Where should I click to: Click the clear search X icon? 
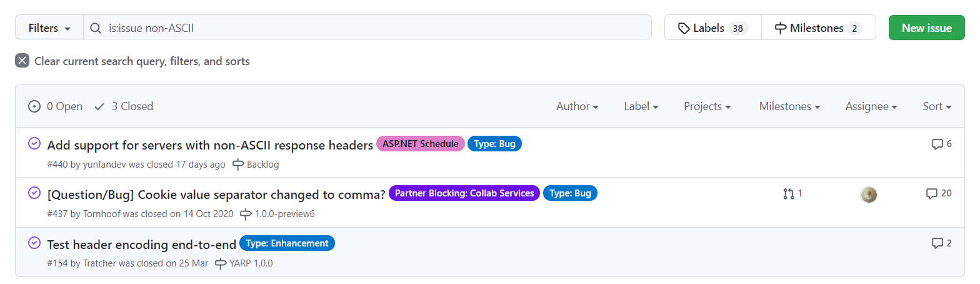pyautogui.click(x=22, y=61)
